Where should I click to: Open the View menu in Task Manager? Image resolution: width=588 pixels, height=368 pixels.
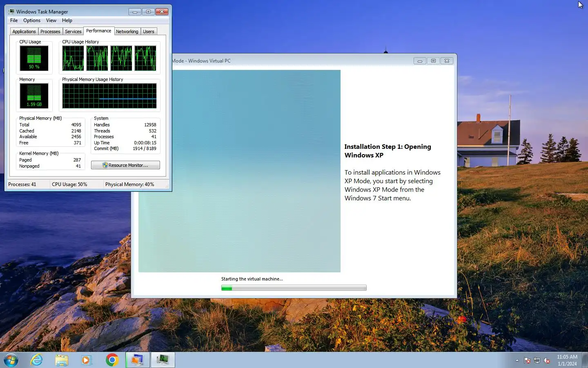click(51, 20)
